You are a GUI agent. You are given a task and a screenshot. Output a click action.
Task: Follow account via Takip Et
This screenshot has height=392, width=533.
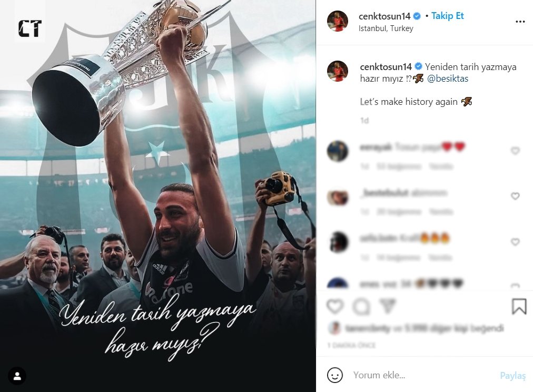pyautogui.click(x=447, y=16)
